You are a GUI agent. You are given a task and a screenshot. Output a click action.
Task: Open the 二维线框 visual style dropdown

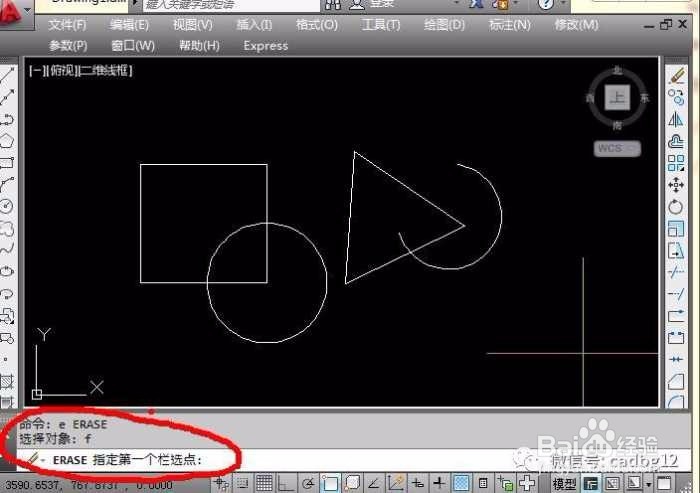104,71
